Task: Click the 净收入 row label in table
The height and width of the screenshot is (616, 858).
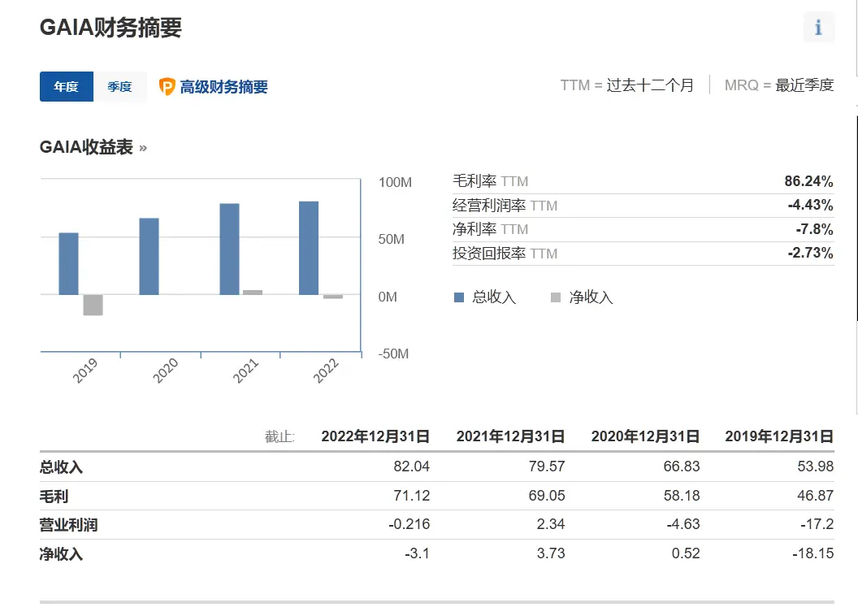Action: [61, 553]
